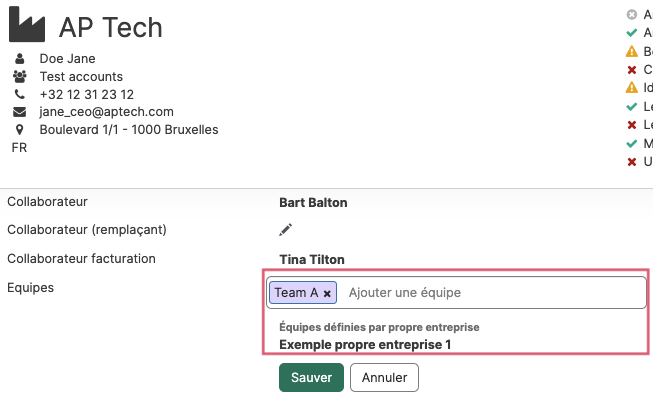Remove Team A tag with its x
653x396 pixels.
pos(327,294)
